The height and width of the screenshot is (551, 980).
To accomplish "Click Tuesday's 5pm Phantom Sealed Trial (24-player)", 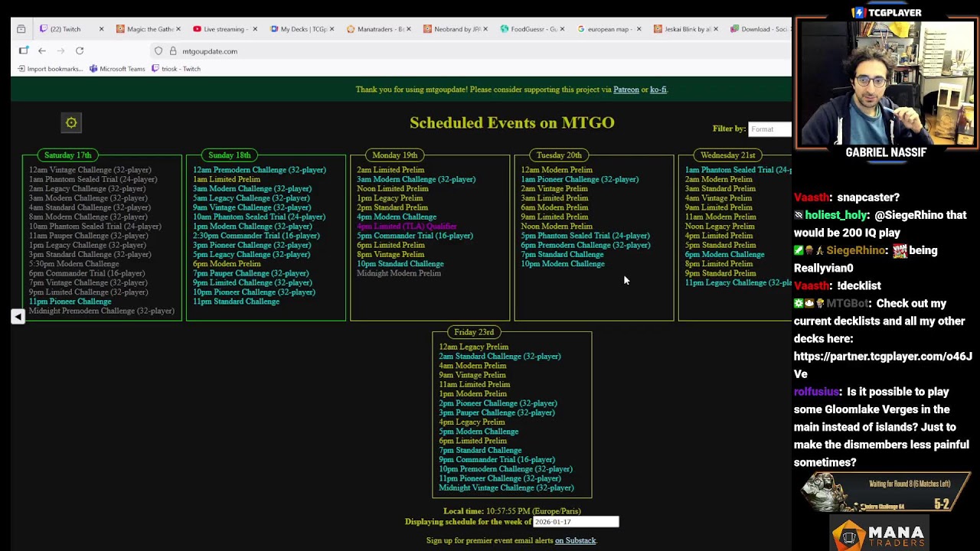I will (585, 236).
